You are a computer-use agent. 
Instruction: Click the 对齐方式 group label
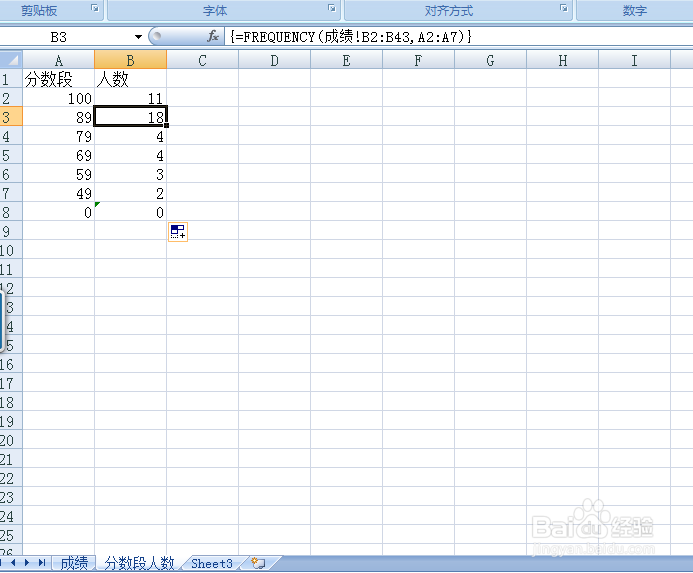tap(449, 10)
